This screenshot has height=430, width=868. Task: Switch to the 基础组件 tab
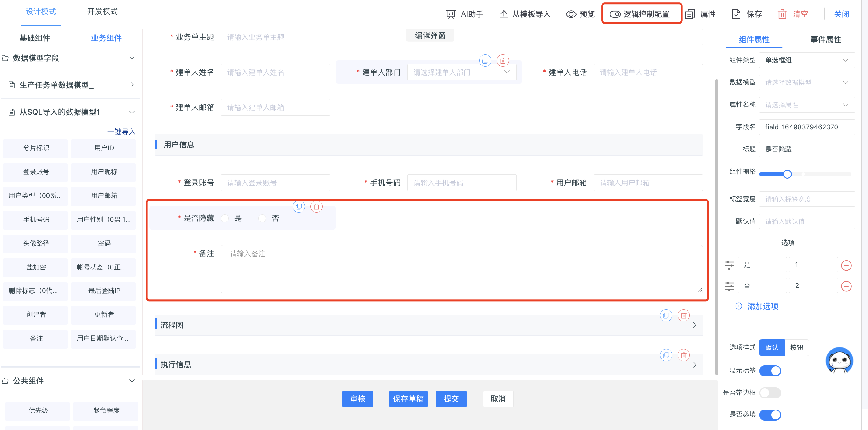(x=35, y=38)
